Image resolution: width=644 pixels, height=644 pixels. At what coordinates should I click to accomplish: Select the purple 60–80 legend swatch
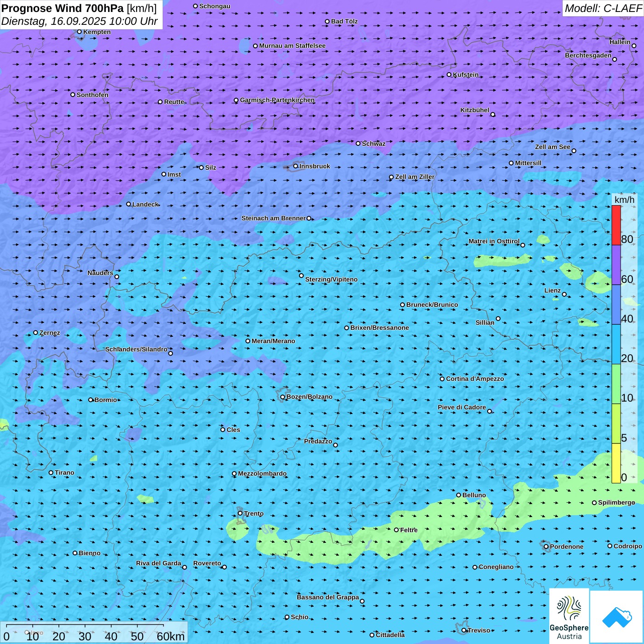coord(616,265)
